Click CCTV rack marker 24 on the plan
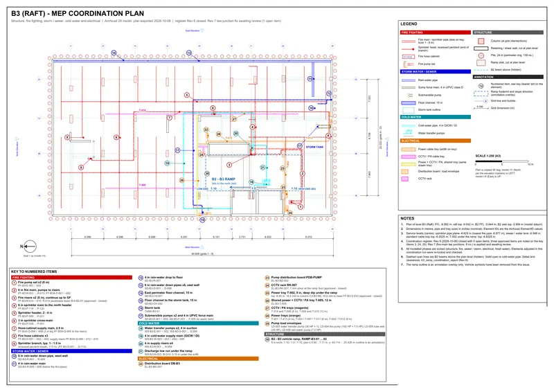 point(202,154)
